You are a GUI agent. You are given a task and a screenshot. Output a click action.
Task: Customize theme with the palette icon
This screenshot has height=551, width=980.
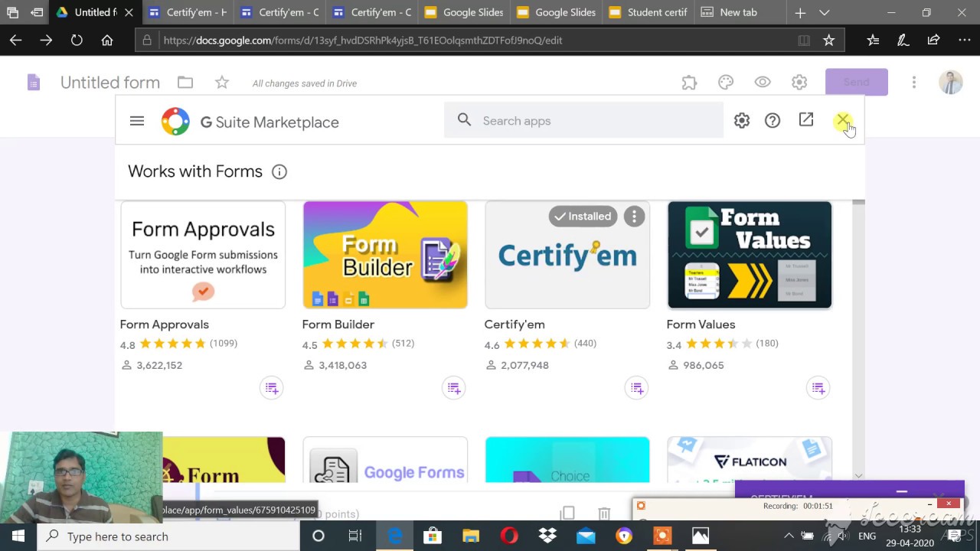tap(726, 83)
